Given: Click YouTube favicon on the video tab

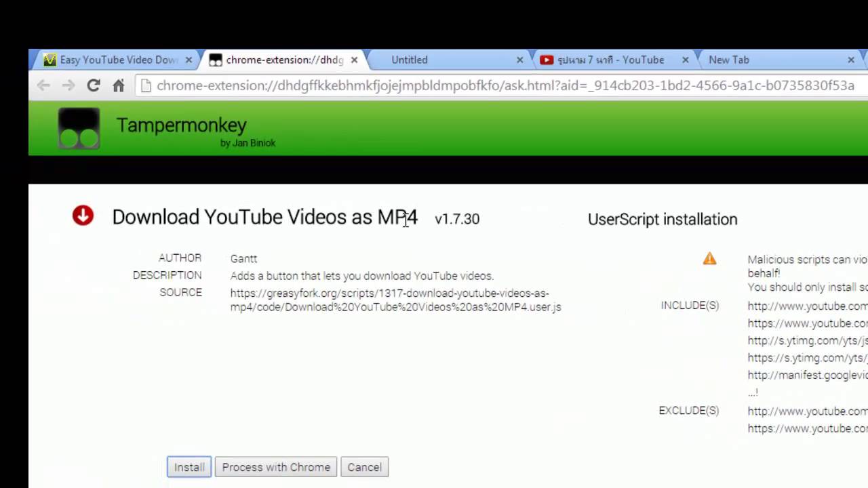Looking at the screenshot, I should click(x=547, y=60).
